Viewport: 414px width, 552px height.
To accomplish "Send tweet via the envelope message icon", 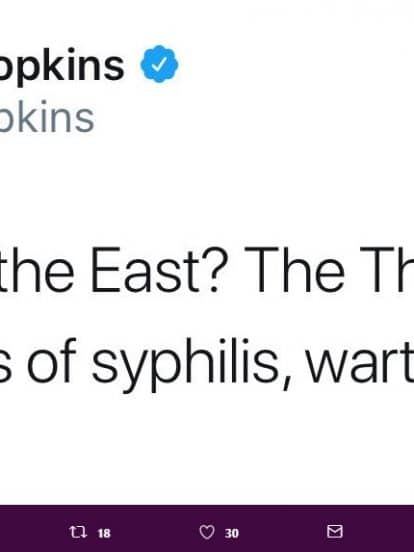I will click(x=334, y=531).
